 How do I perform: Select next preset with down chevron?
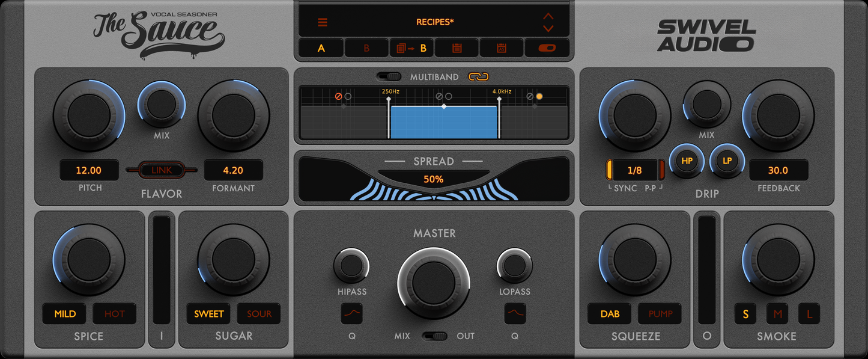click(x=548, y=28)
